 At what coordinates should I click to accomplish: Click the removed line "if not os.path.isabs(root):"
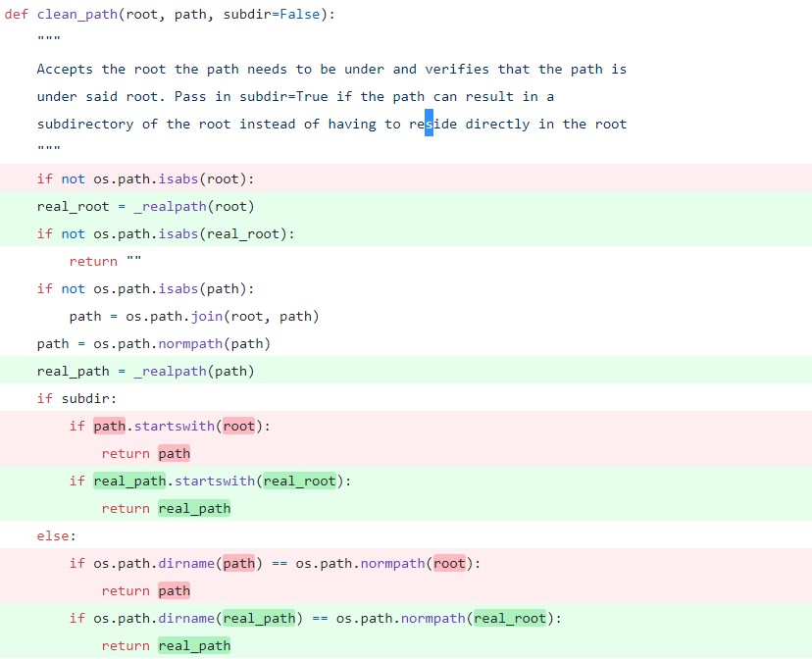(145, 179)
